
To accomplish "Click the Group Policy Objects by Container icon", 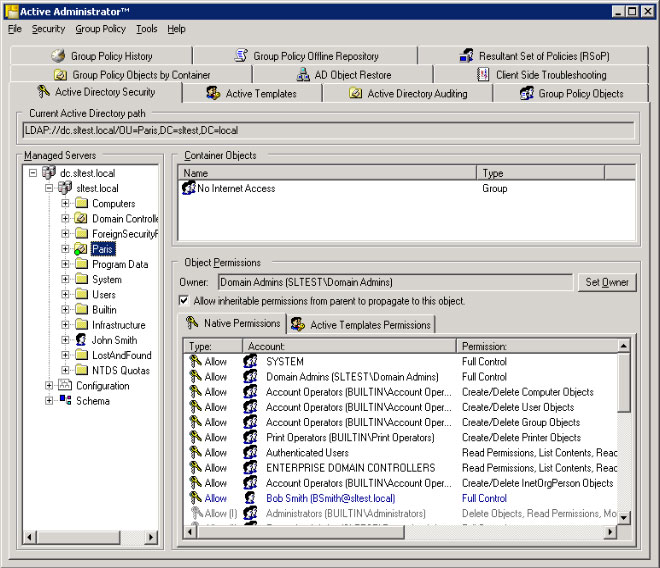I will [61, 75].
